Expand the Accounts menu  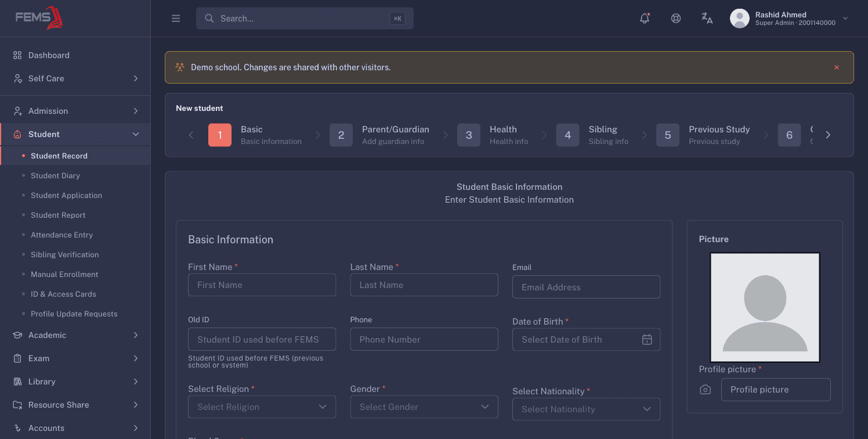75,428
